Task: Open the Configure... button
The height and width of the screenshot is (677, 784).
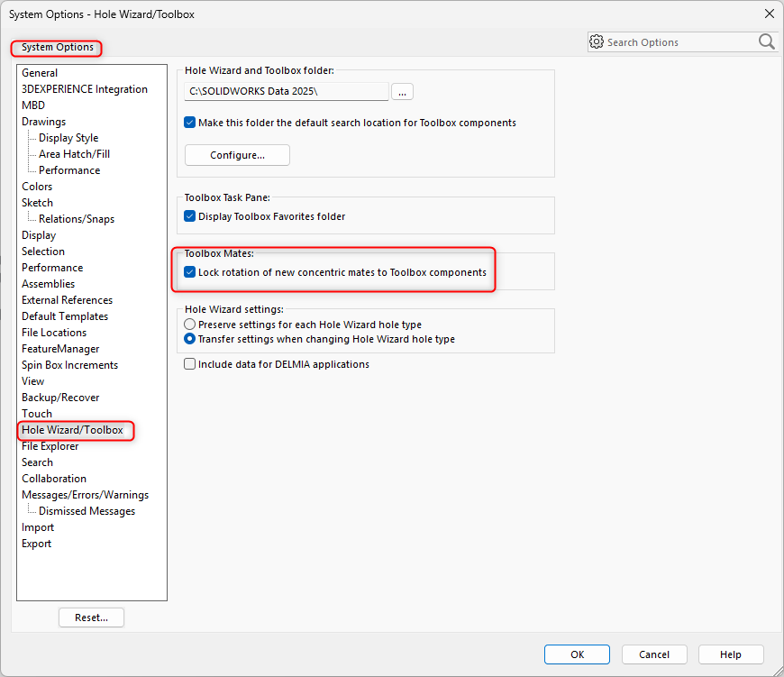Action: [x=237, y=155]
